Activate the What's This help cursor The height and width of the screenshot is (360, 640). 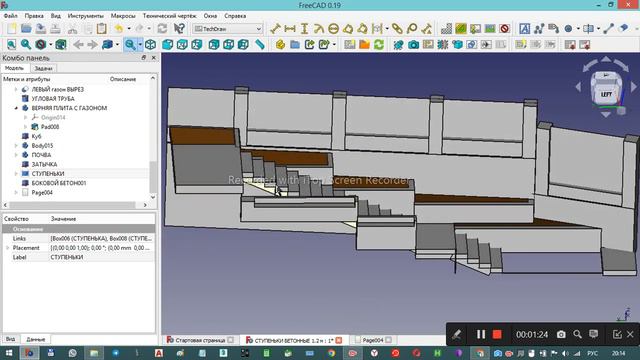[179, 29]
